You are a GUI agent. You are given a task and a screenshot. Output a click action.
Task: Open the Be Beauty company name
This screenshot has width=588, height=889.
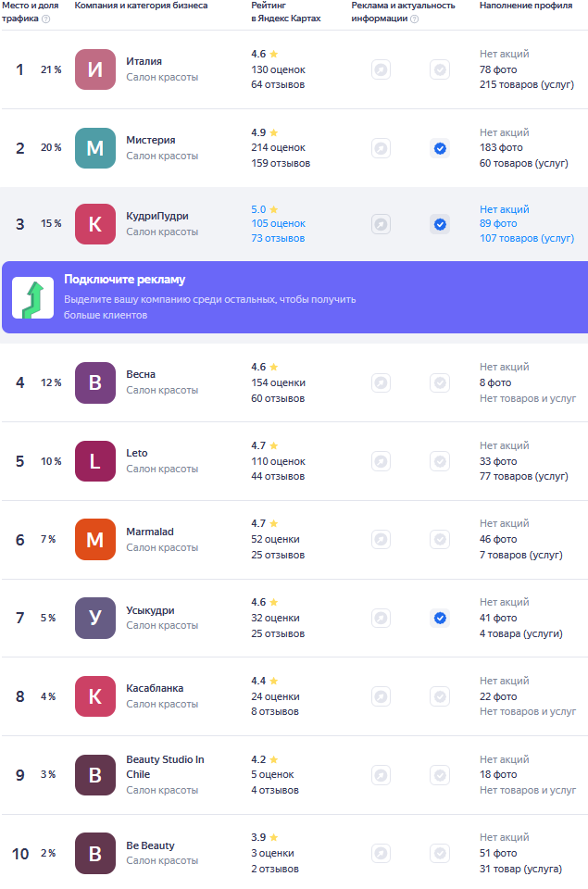pyautogui.click(x=150, y=845)
